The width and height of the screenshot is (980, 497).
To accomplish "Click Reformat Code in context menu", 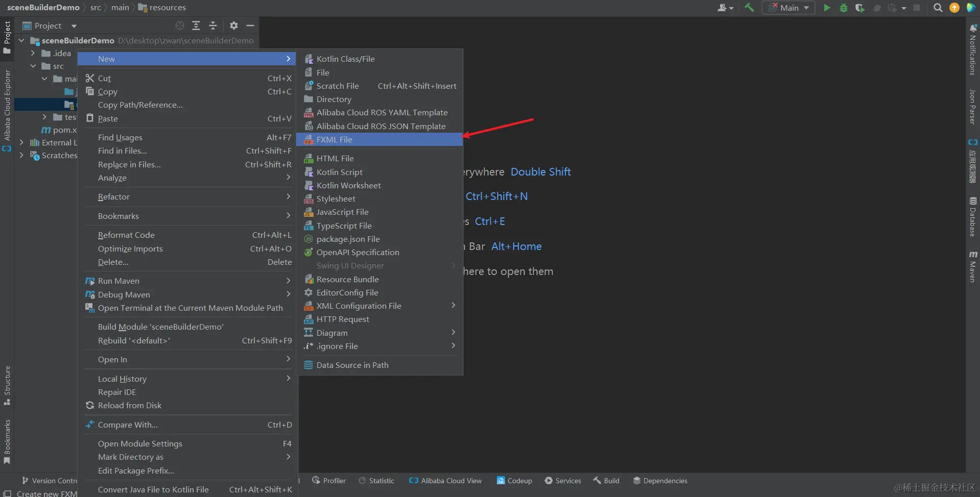I will (x=188, y=235).
